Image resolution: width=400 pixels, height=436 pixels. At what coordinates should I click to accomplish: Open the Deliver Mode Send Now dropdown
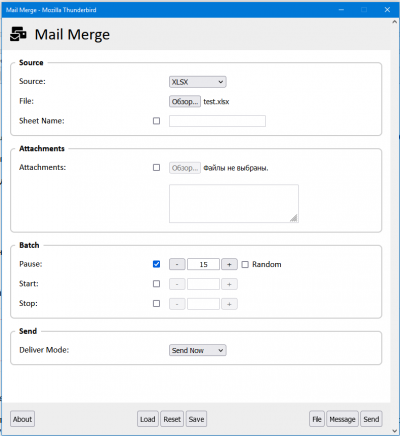coord(198,350)
